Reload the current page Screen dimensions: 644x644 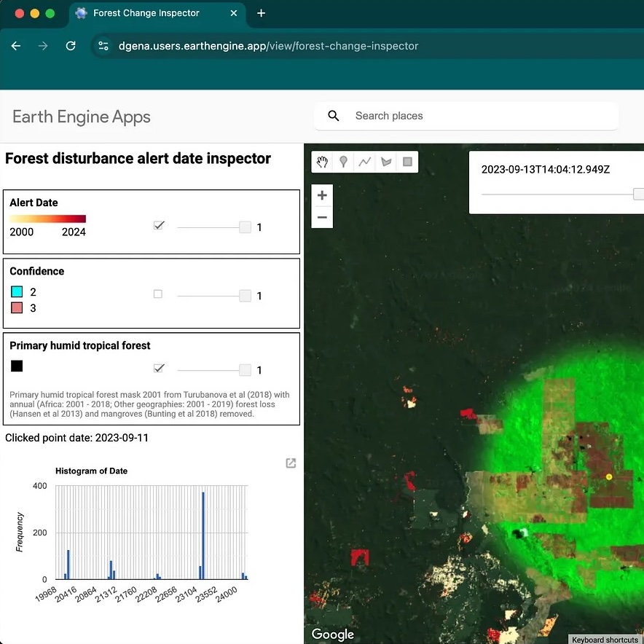tap(71, 46)
